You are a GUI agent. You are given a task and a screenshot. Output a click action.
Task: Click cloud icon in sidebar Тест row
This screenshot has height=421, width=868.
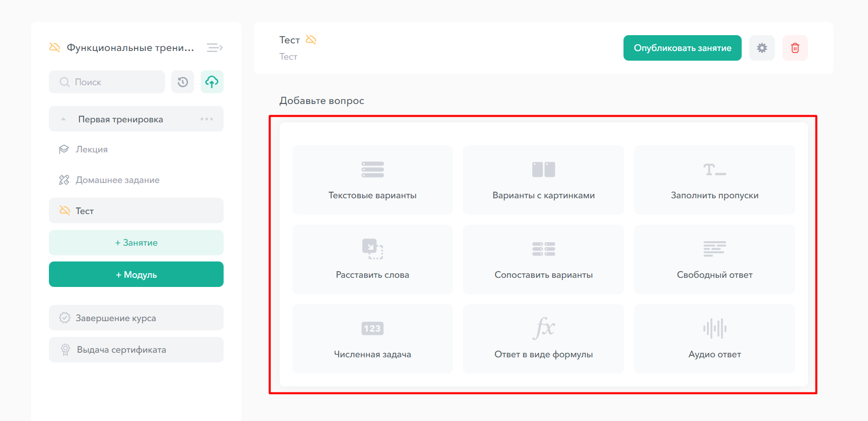point(65,210)
